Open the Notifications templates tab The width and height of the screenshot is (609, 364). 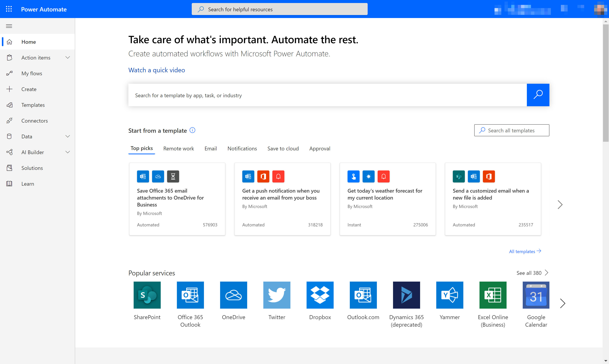click(242, 148)
